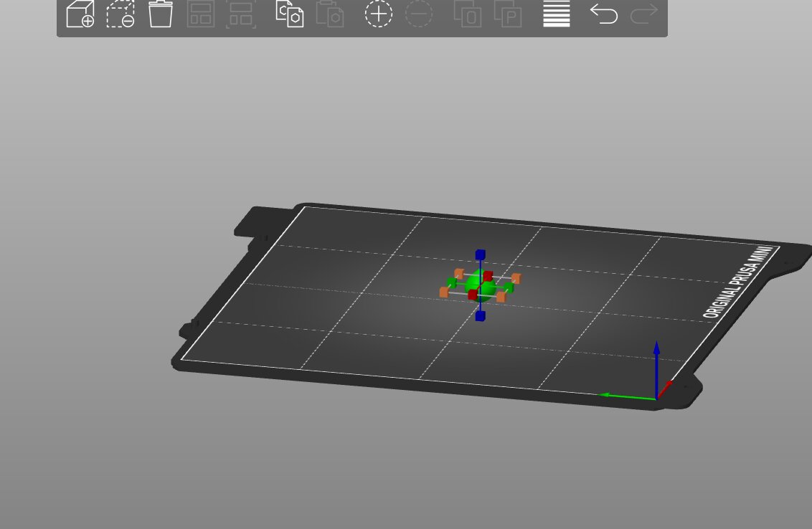Click the front red X-axis scale handle
The height and width of the screenshot is (529, 812).
pyautogui.click(x=473, y=295)
